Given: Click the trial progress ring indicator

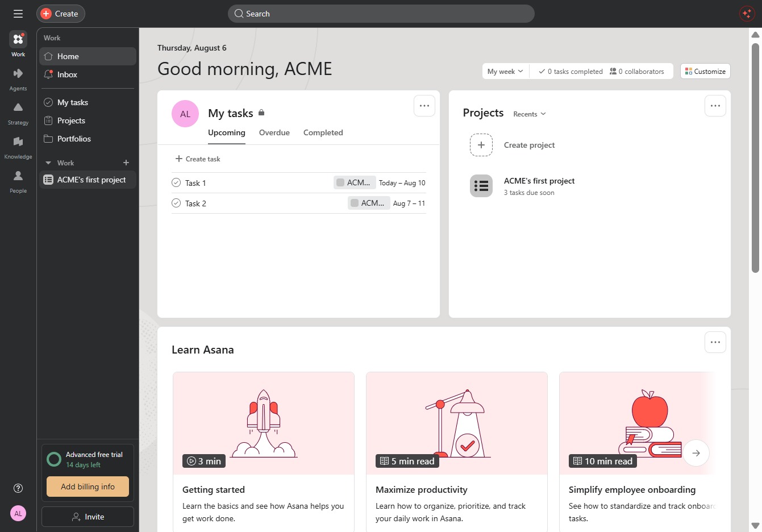Looking at the screenshot, I should click(x=54, y=459).
